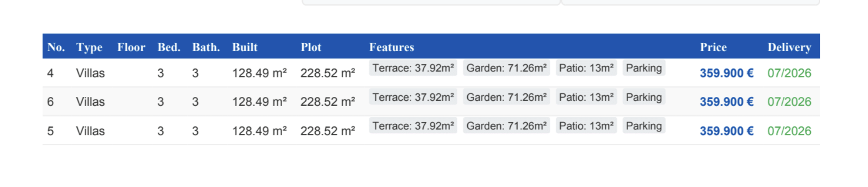This screenshot has height=187, width=868.
Task: Click the Plot column header
Action: (311, 47)
